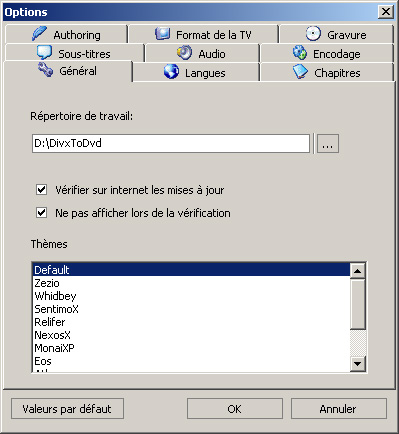Select the MonaiXP theme
This screenshot has height=434, width=399.
tap(191, 348)
